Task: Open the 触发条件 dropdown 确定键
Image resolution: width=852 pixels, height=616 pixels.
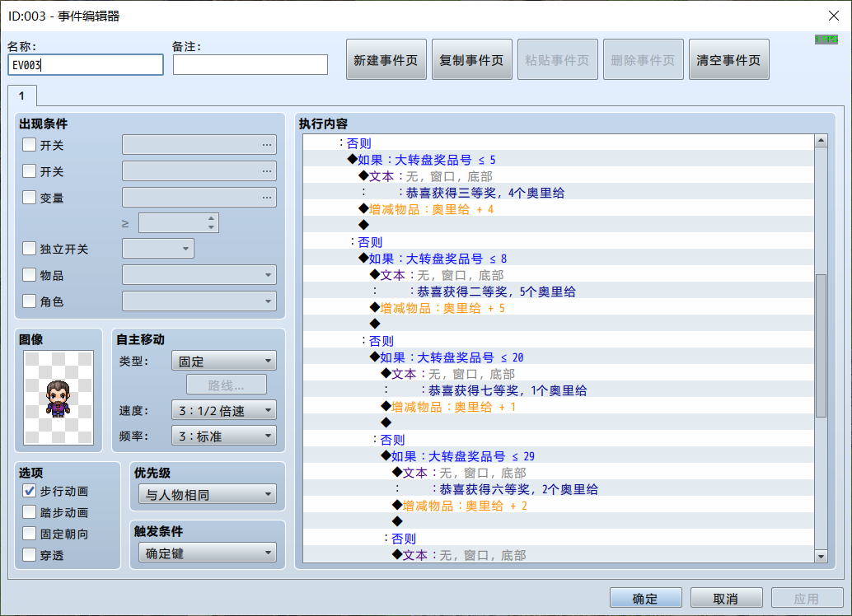Action: pyautogui.click(x=208, y=553)
